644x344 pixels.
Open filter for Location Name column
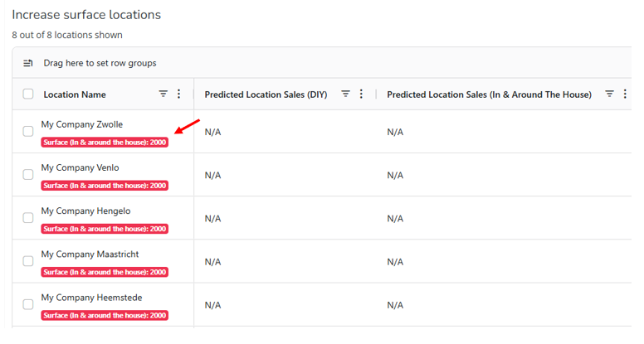click(163, 94)
